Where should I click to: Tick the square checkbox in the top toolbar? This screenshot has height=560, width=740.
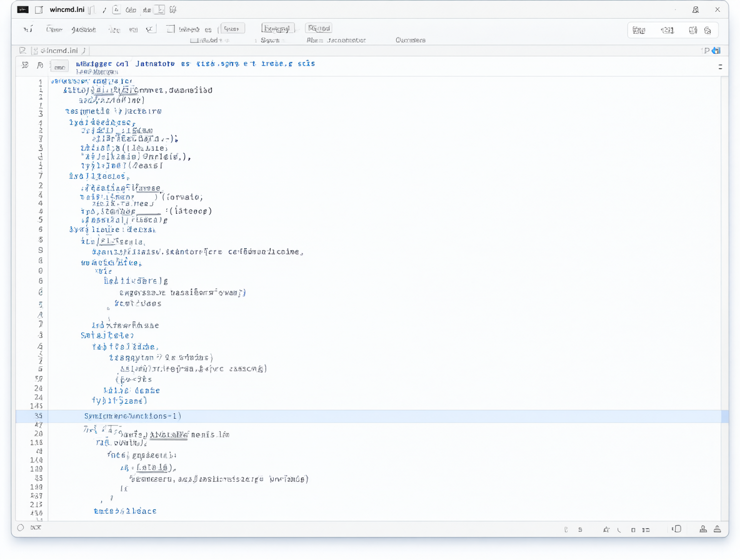[171, 29]
